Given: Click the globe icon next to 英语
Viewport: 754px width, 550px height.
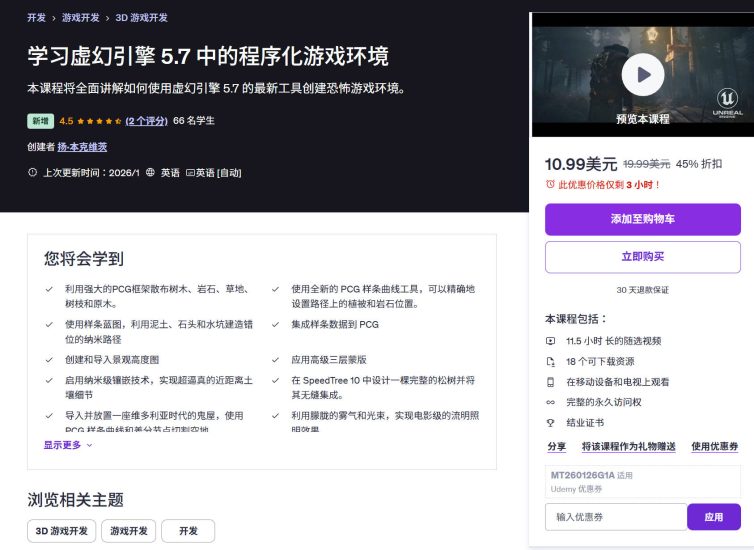Looking at the screenshot, I should pyautogui.click(x=151, y=172).
